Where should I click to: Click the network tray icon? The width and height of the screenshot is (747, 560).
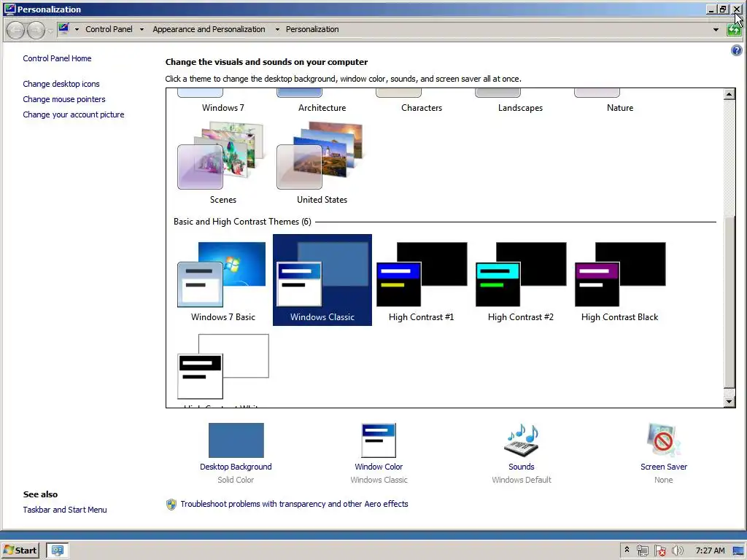(642, 551)
